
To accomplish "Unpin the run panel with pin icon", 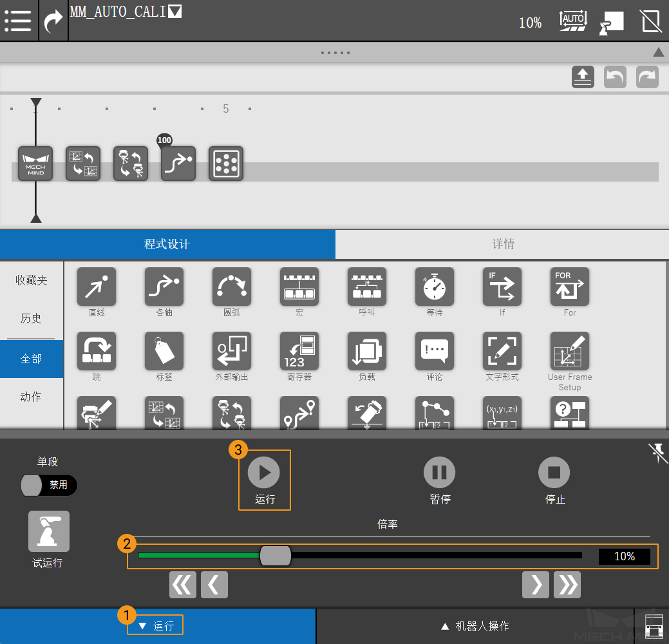I will tap(657, 453).
